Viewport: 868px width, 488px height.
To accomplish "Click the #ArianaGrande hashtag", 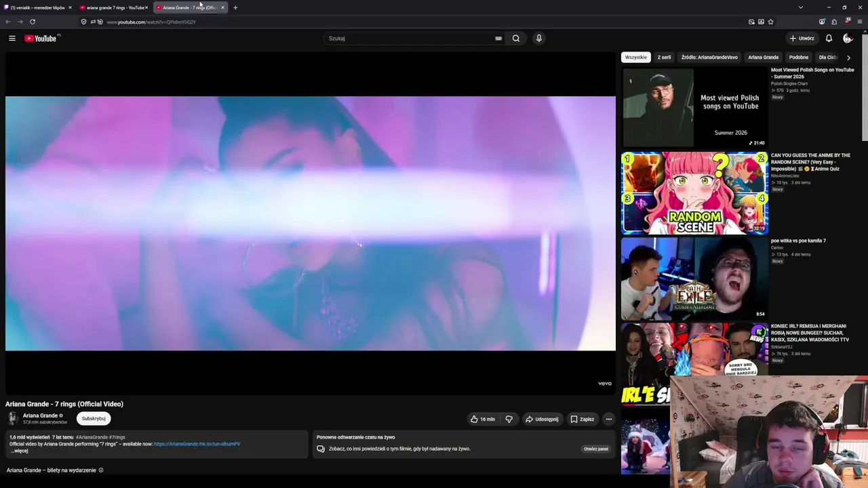I will pos(92,437).
